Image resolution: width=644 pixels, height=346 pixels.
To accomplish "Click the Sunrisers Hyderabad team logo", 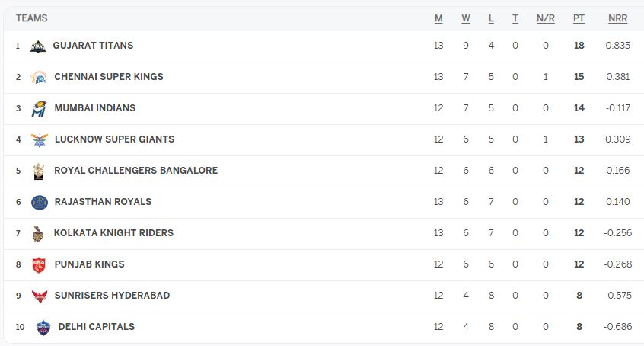I will click(39, 296).
